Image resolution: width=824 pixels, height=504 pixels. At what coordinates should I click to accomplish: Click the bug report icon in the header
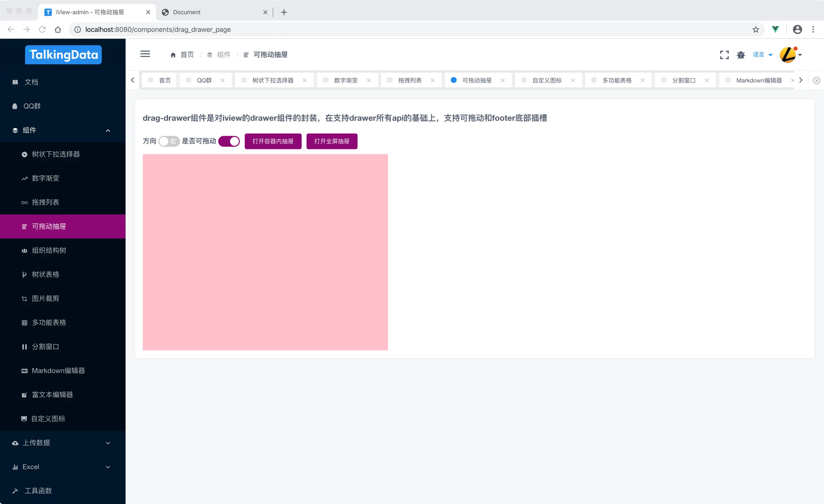pyautogui.click(x=741, y=55)
